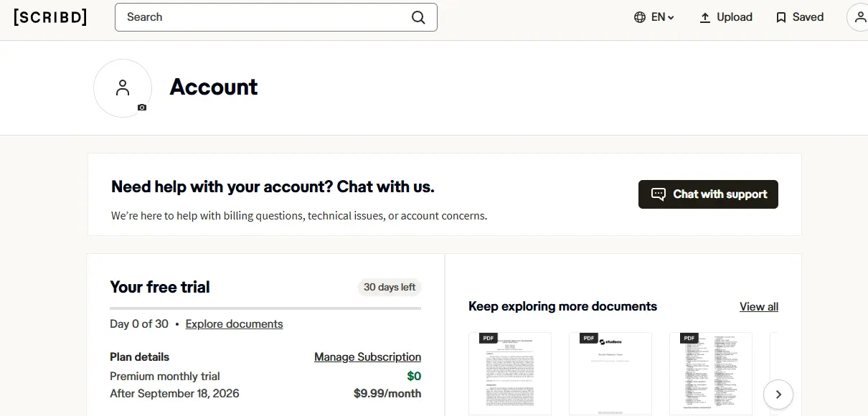Click the Saved bookmark icon
868x416 pixels.
[781, 17]
